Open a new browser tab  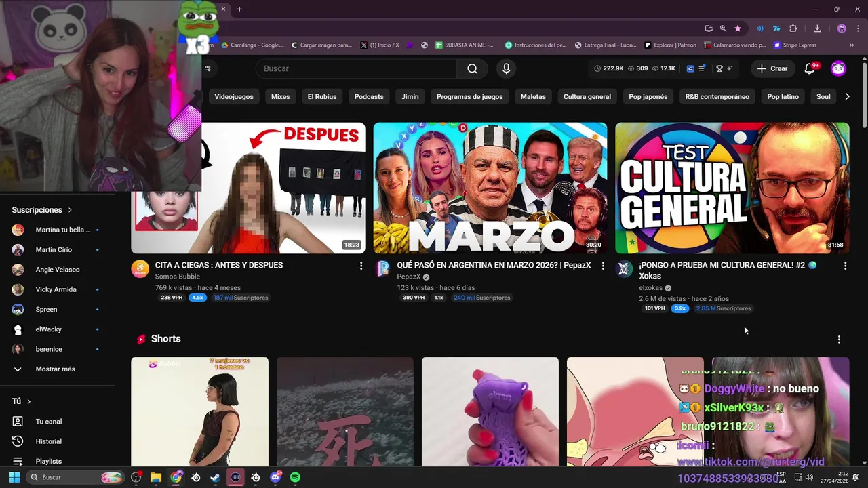(239, 9)
